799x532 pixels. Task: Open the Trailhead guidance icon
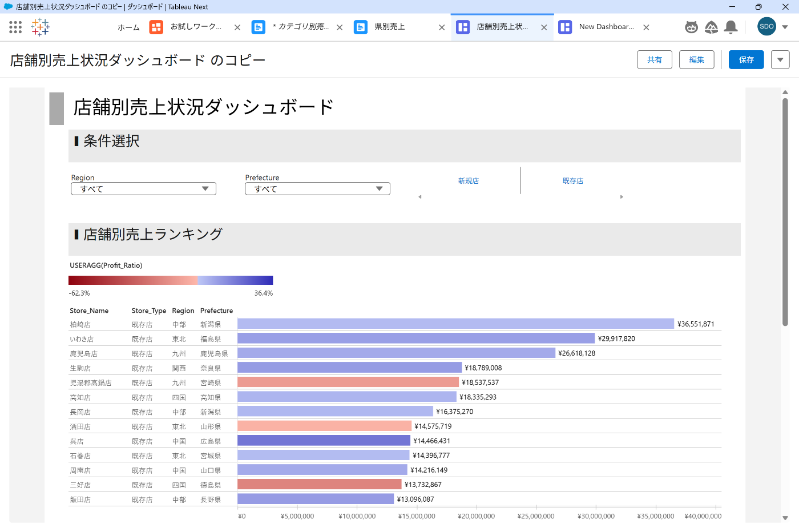coord(711,27)
